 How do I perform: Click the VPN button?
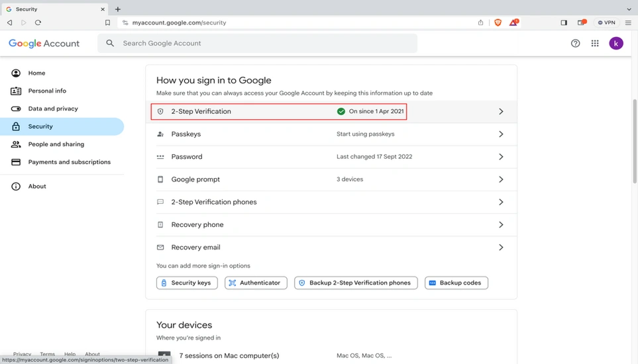point(606,23)
